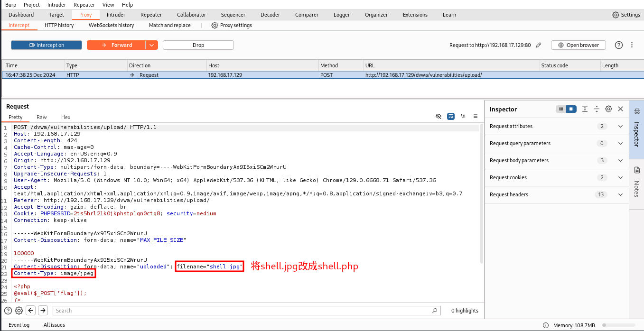Open the WebSockets history sub-tab
644x331 pixels.
click(x=112, y=25)
